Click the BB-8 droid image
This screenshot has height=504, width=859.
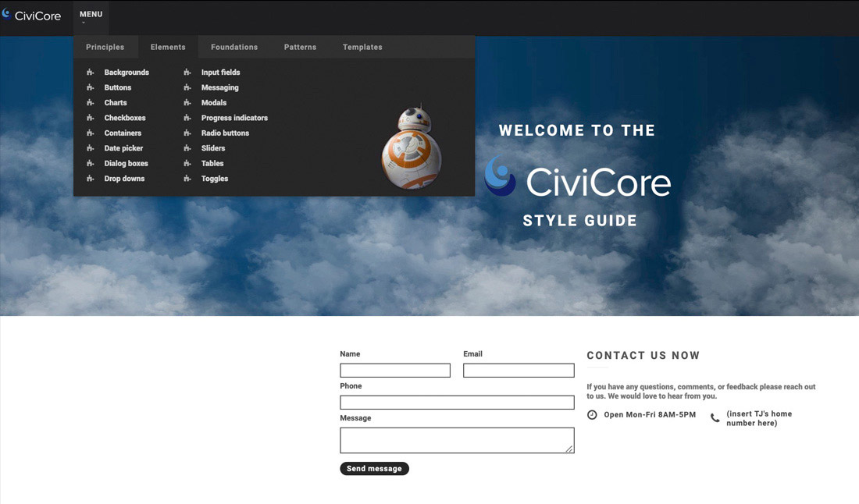[x=412, y=148]
